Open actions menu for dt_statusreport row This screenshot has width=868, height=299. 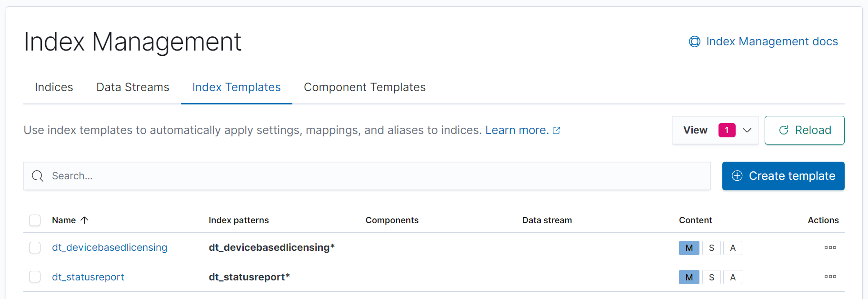coord(830,277)
